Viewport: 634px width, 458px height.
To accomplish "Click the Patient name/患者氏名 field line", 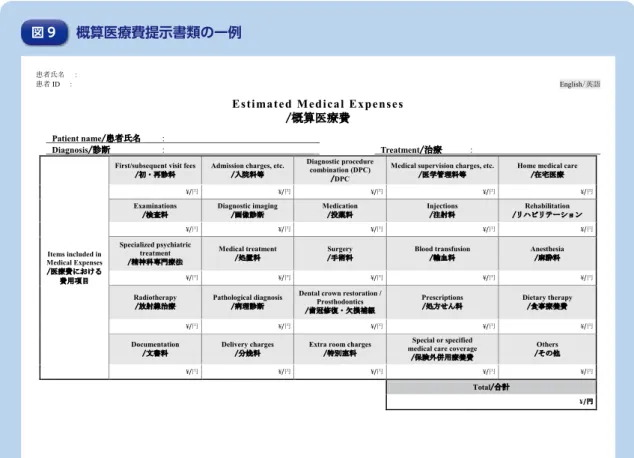I will click(x=183, y=138).
